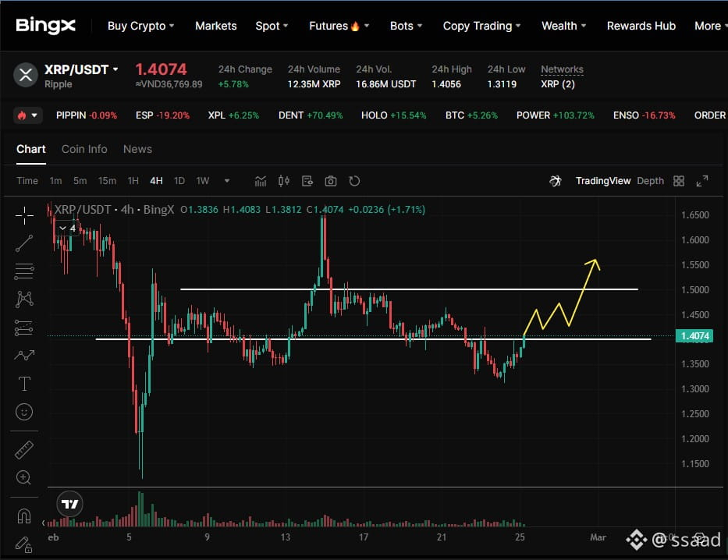Switch to Depth chart view

click(x=650, y=181)
